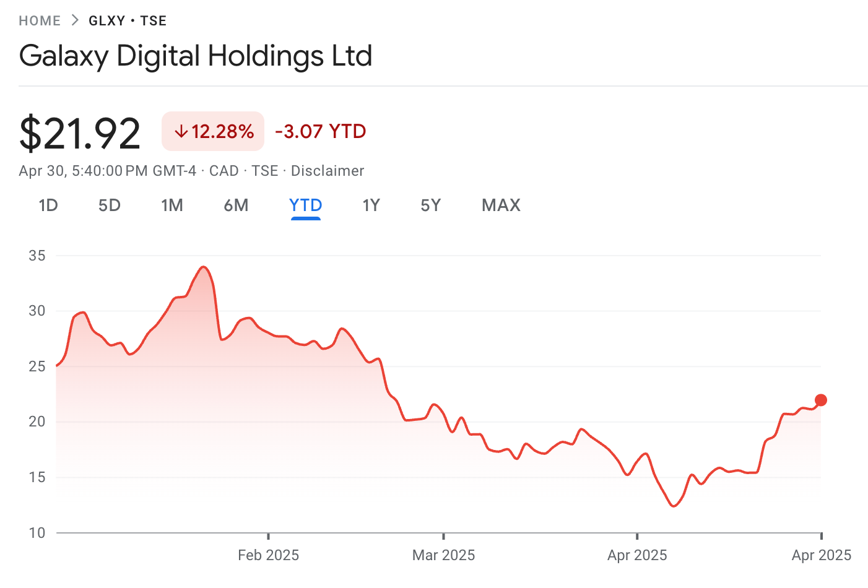Open the currently active YTD tab
Screen dimensions: 868x588
tap(305, 205)
